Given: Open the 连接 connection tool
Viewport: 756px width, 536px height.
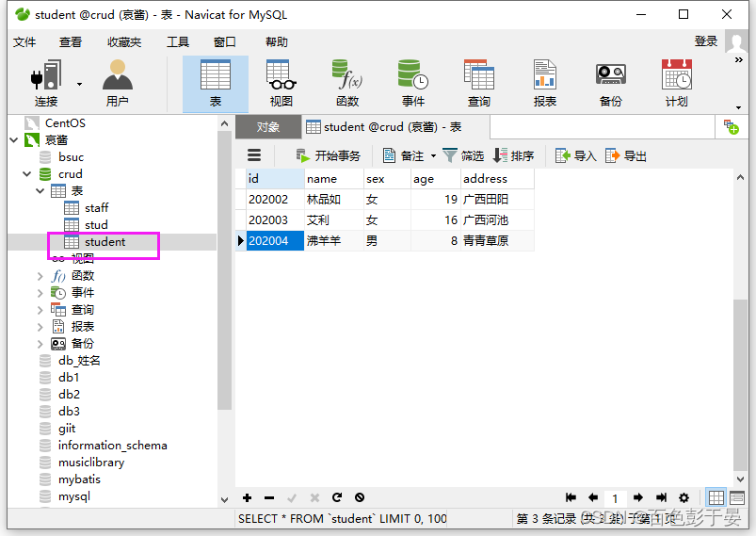Looking at the screenshot, I should click(46, 84).
